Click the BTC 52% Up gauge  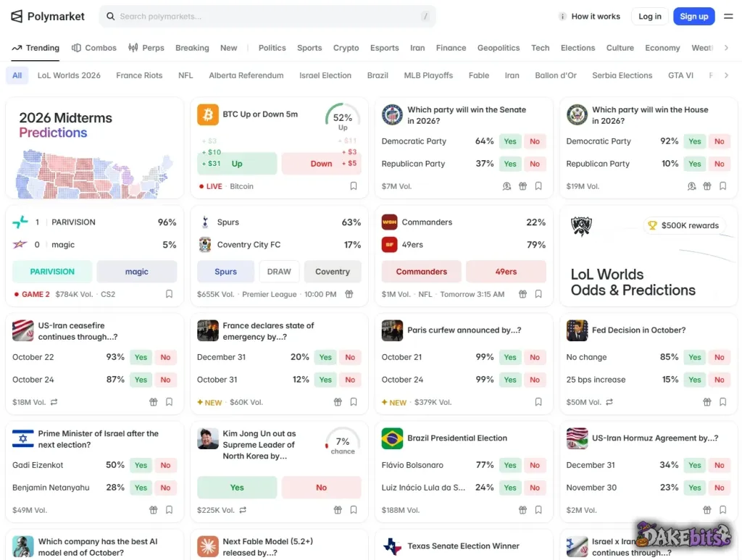[343, 117]
